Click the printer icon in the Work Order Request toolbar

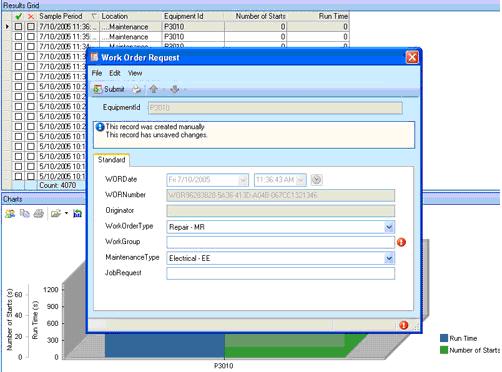coord(137,89)
